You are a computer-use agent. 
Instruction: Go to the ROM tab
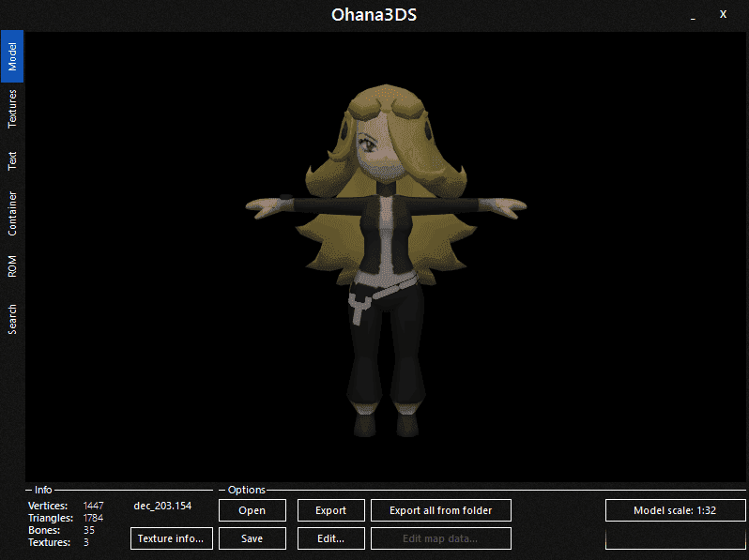12,265
